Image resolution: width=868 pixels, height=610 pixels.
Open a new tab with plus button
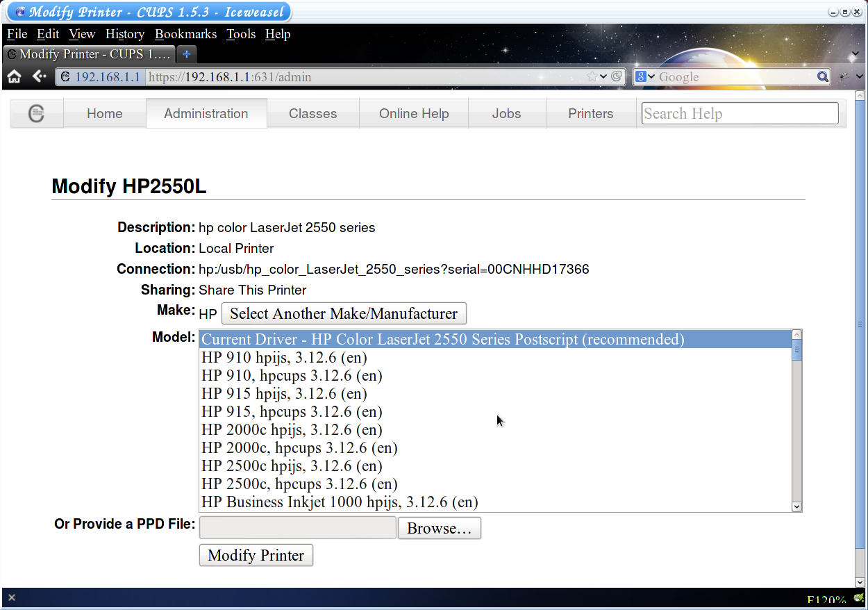pyautogui.click(x=187, y=54)
